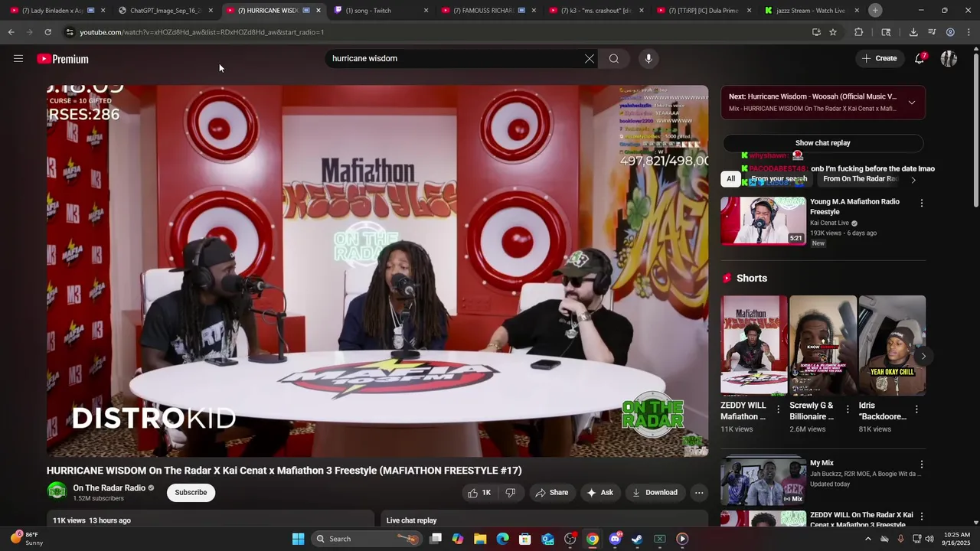Bookmark this page with star icon
980x551 pixels.
pos(833,32)
